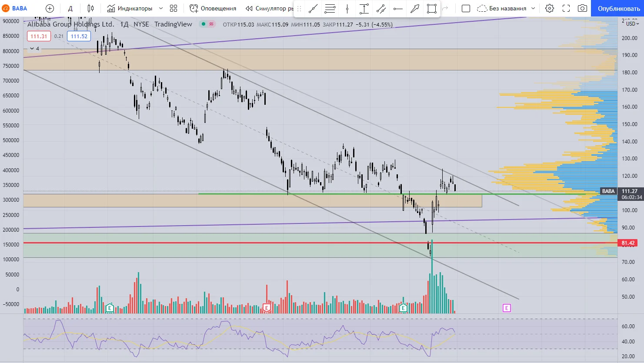Click the 0.21 spread value
This screenshot has height=363, width=644.
(x=59, y=37)
